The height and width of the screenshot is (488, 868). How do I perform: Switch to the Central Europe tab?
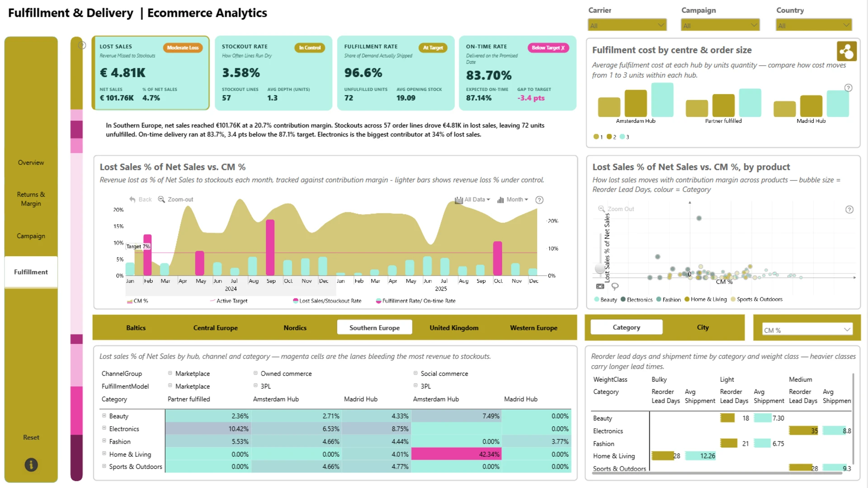216,328
